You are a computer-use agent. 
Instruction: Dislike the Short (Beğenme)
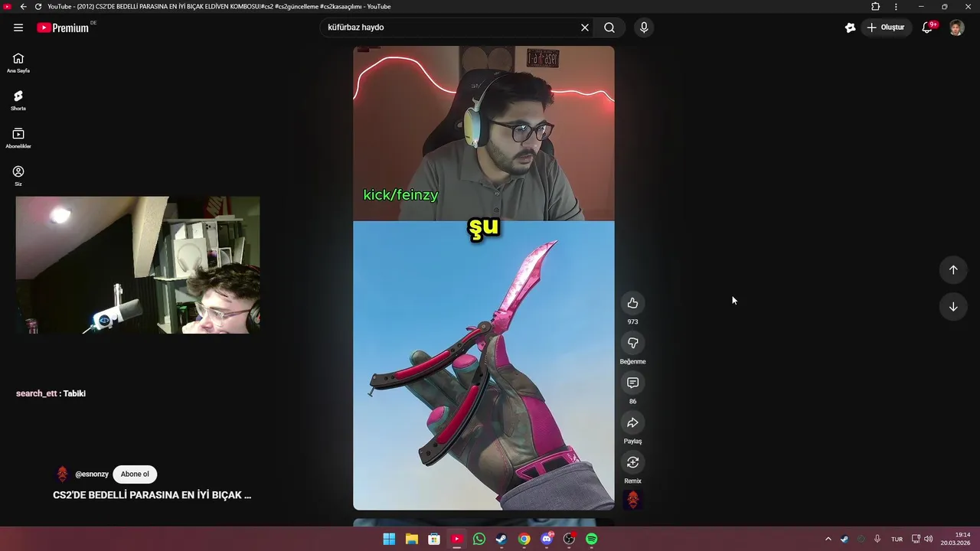point(632,343)
